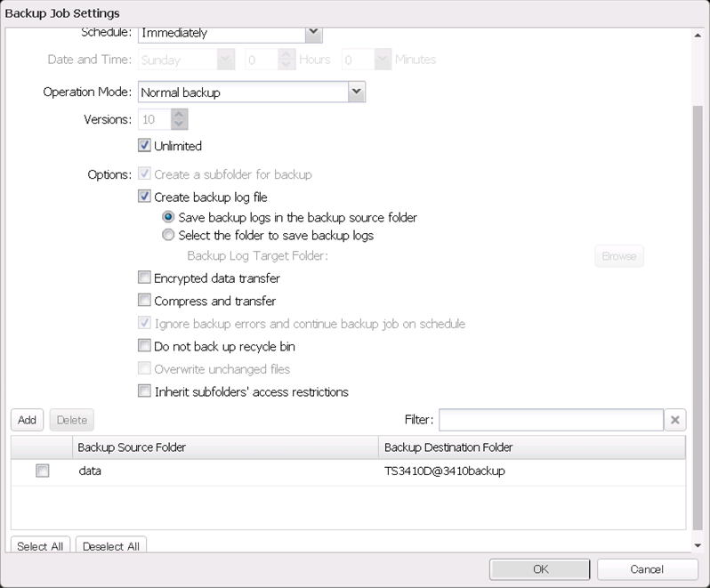This screenshot has height=588, width=710.
Task: Check the data folder row checkbox
Action: pos(42,471)
